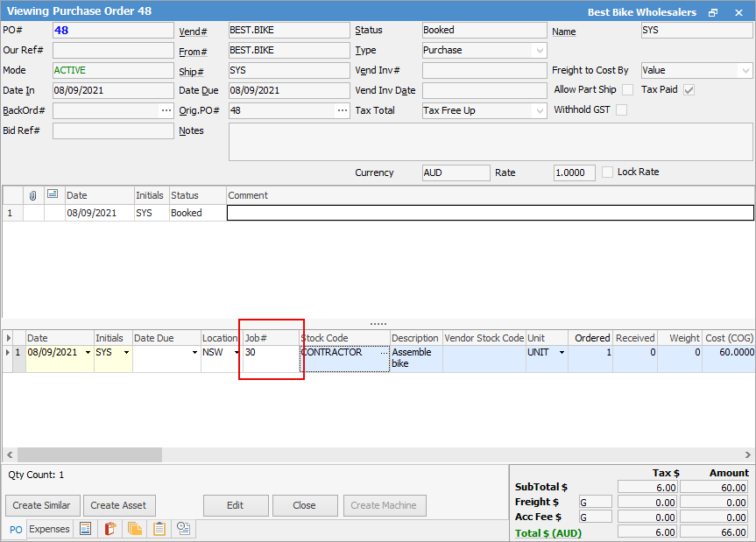Click the left scroll arrow of stock grid
The height and width of the screenshot is (542, 756).
tap(10, 454)
